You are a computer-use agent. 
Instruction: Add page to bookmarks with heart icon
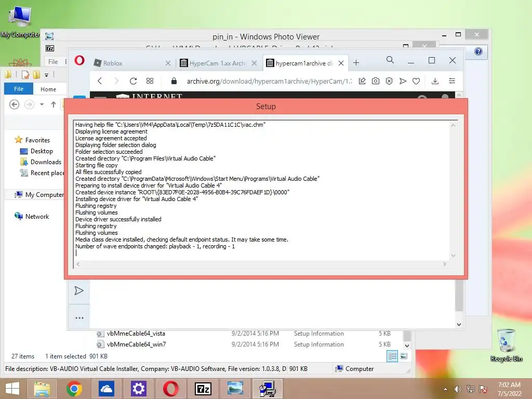coord(416,81)
